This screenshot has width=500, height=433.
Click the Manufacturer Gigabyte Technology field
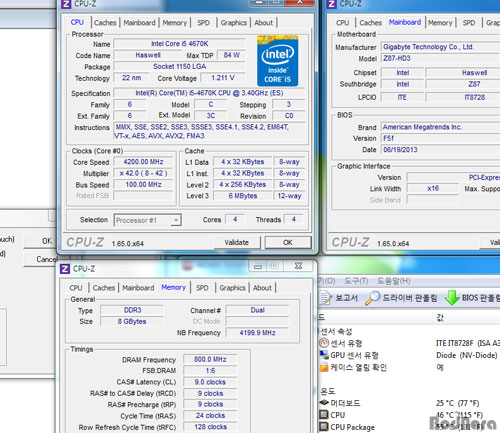(x=440, y=47)
